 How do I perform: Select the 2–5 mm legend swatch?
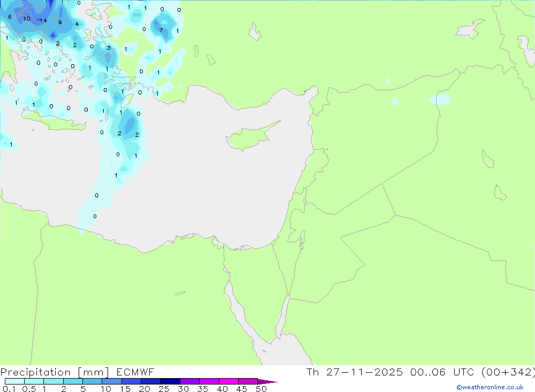click(73, 381)
